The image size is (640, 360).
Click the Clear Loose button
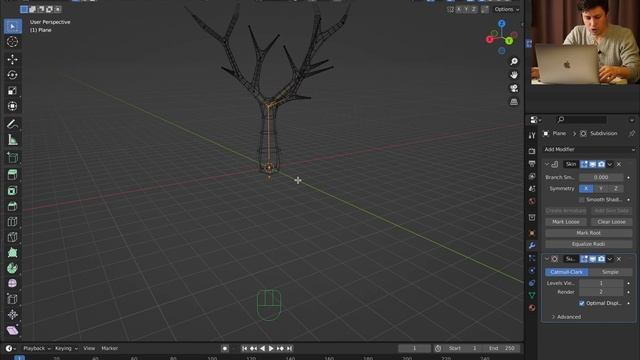pos(611,222)
